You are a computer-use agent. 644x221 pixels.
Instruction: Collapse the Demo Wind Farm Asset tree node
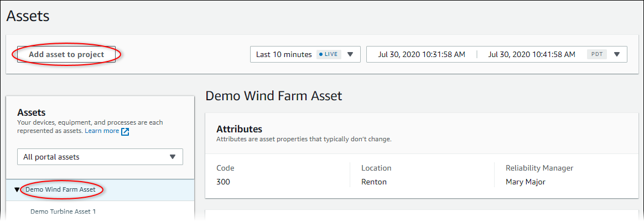point(17,190)
